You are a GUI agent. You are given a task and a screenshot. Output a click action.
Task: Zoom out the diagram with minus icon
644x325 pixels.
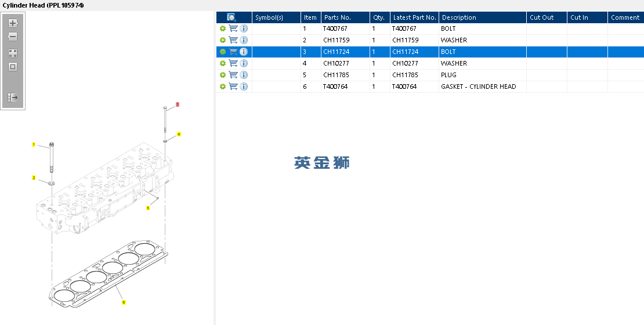tap(13, 37)
